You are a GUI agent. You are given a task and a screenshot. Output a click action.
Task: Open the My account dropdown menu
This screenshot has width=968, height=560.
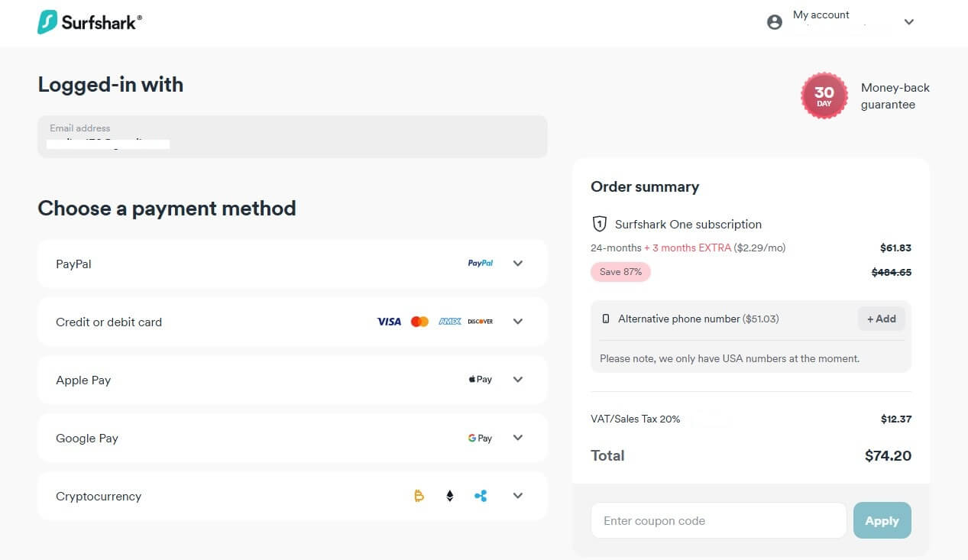tap(908, 21)
